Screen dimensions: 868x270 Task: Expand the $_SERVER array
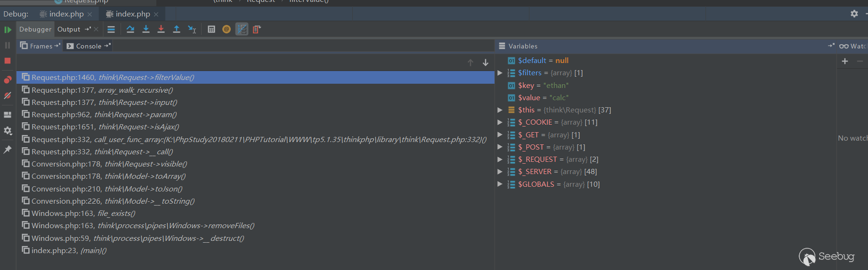pyautogui.click(x=500, y=172)
